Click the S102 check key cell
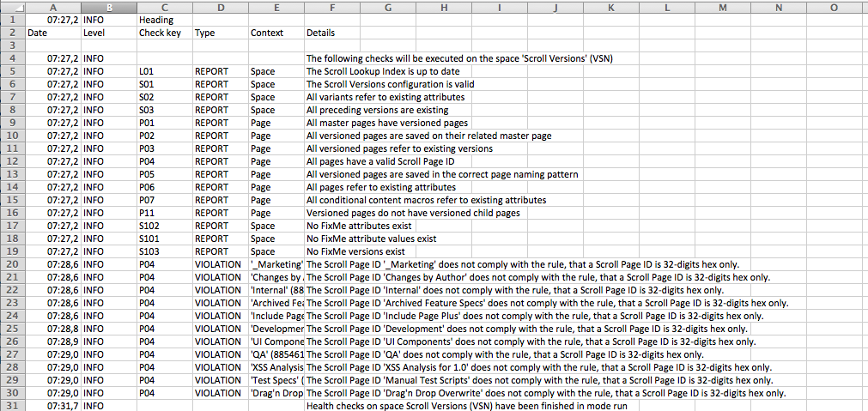Screen dimensions: 868x411 pos(164,226)
